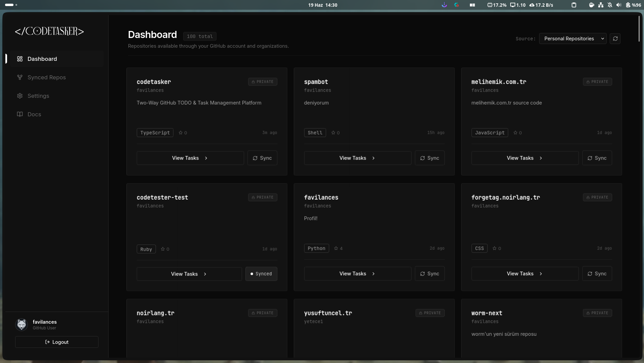Click the Codetasker logo

click(x=49, y=31)
